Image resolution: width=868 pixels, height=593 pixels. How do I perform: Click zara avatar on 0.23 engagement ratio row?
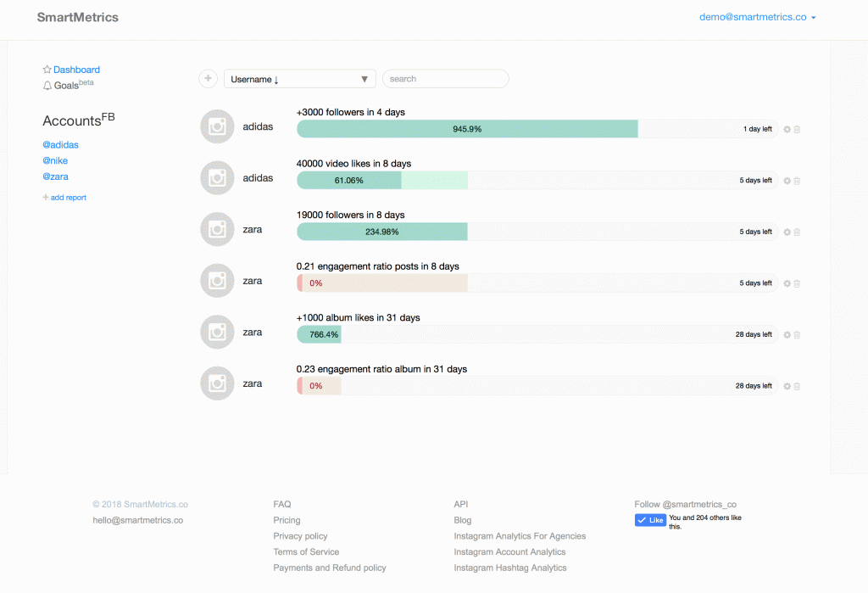pos(217,383)
